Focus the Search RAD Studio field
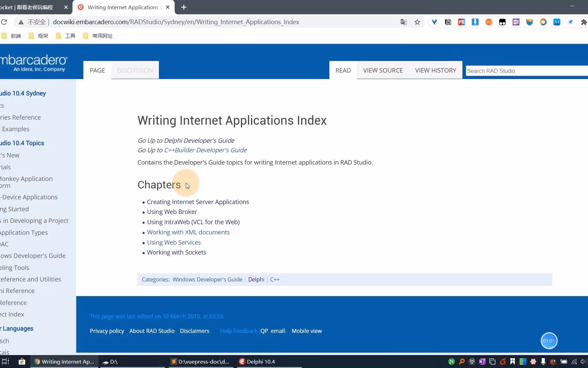Screen dimensions: 588x368 coord(527,71)
